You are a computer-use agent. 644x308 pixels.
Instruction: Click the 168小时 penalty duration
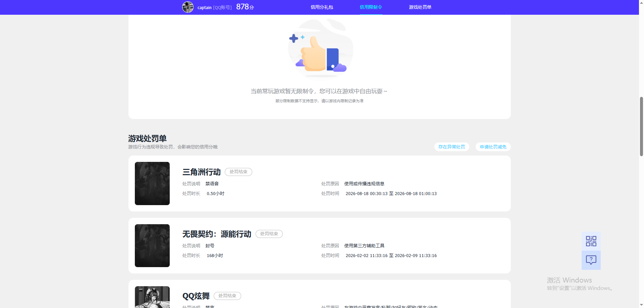pyautogui.click(x=215, y=255)
